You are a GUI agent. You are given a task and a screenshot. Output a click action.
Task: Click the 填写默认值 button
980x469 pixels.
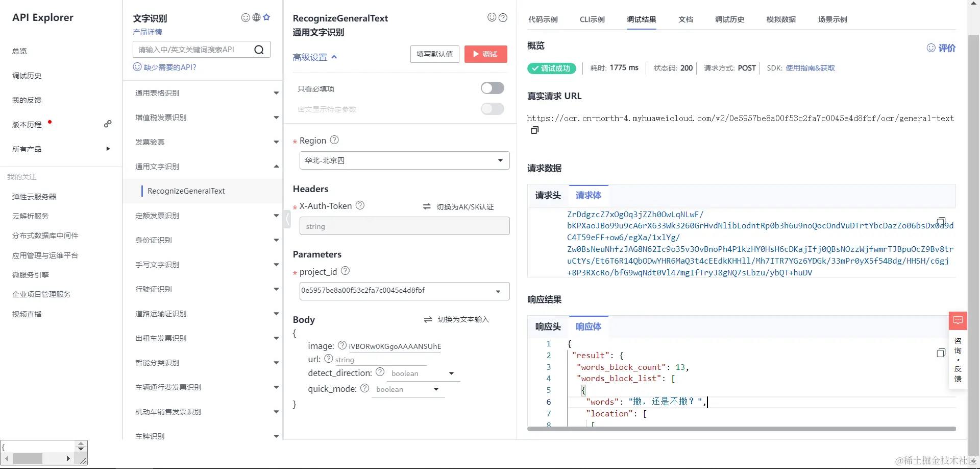(x=435, y=54)
